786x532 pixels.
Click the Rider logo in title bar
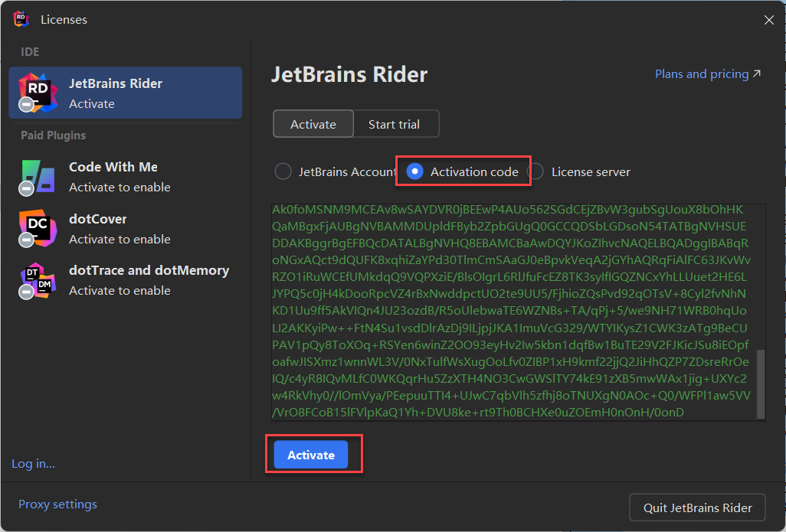(21, 20)
